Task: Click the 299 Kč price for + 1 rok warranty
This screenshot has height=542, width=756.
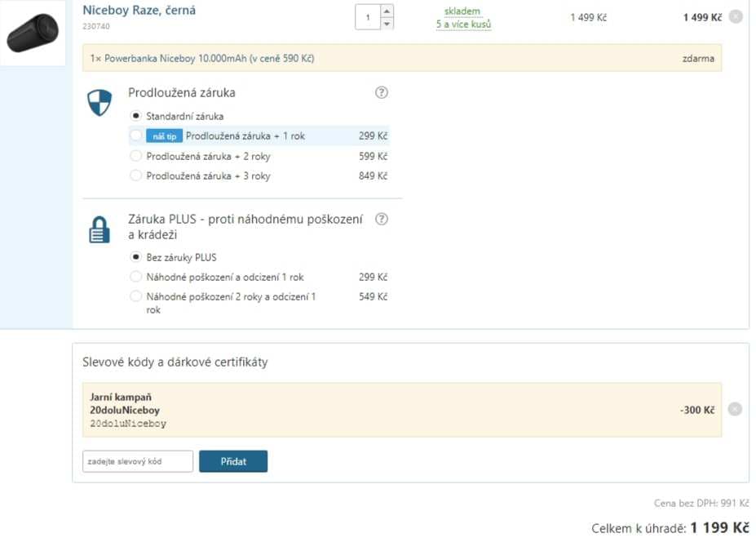Action: 373,136
